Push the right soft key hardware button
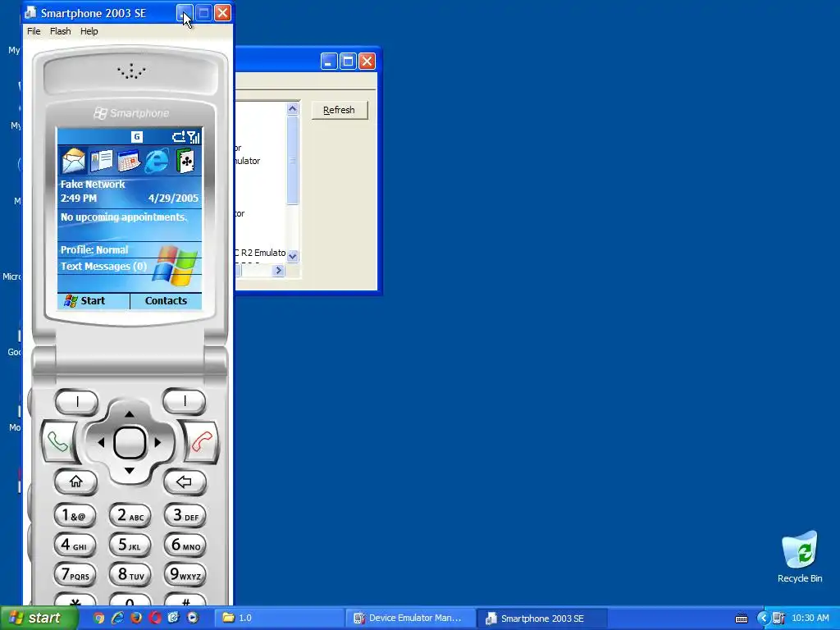This screenshot has height=630, width=840. click(x=185, y=401)
